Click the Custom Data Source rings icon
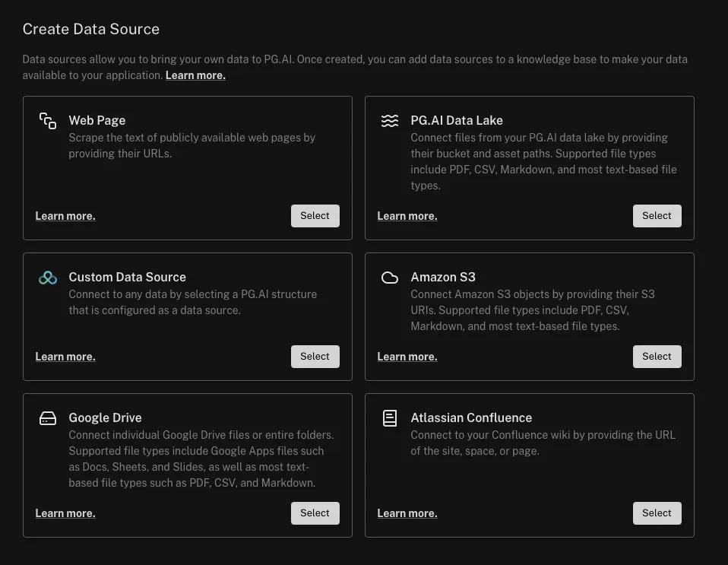Screen dimensions: 728x565 click(x=48, y=278)
